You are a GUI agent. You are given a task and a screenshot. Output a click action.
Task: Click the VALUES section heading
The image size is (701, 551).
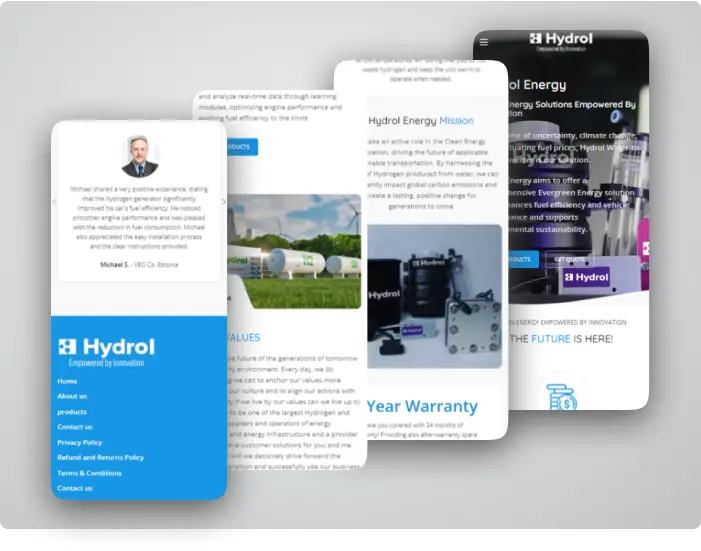pos(244,338)
